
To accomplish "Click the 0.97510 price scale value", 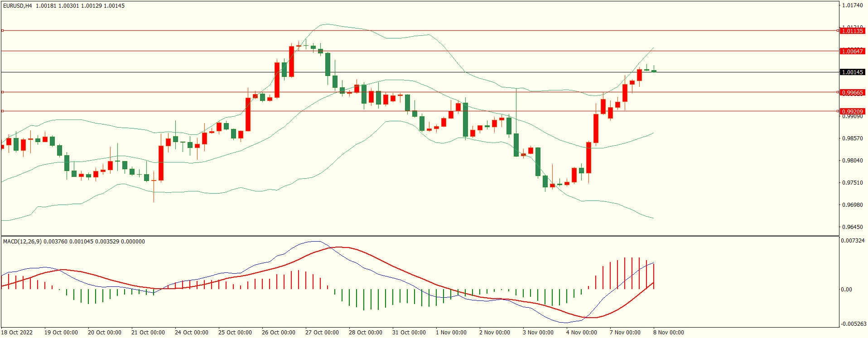I will [x=852, y=183].
